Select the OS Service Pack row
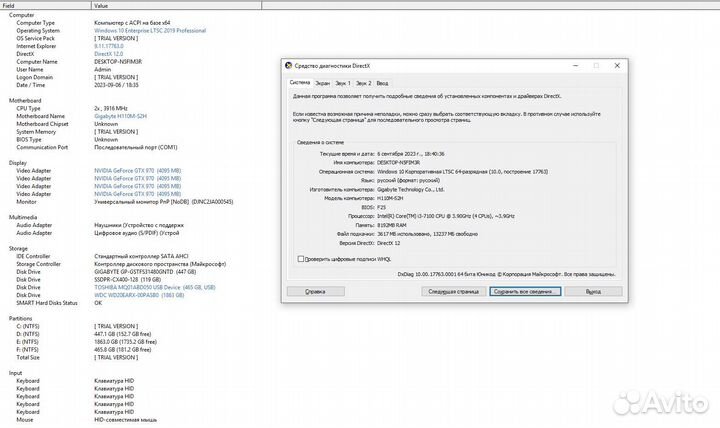The height and width of the screenshot is (428, 720). [x=77, y=39]
